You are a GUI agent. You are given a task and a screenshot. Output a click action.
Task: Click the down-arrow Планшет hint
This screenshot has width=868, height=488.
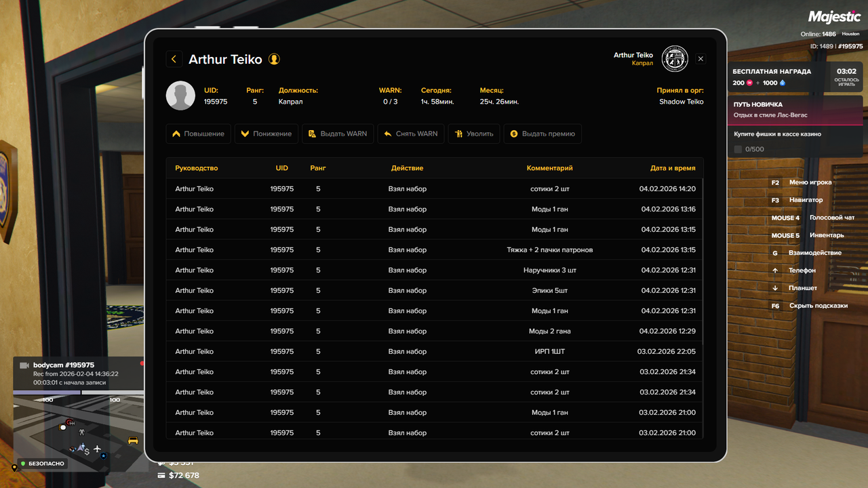coord(793,288)
